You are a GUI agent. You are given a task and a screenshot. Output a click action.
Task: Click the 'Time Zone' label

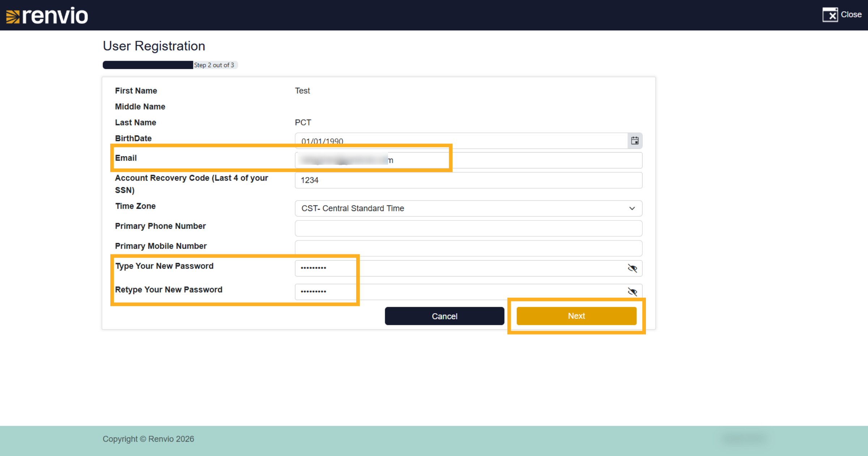(135, 206)
